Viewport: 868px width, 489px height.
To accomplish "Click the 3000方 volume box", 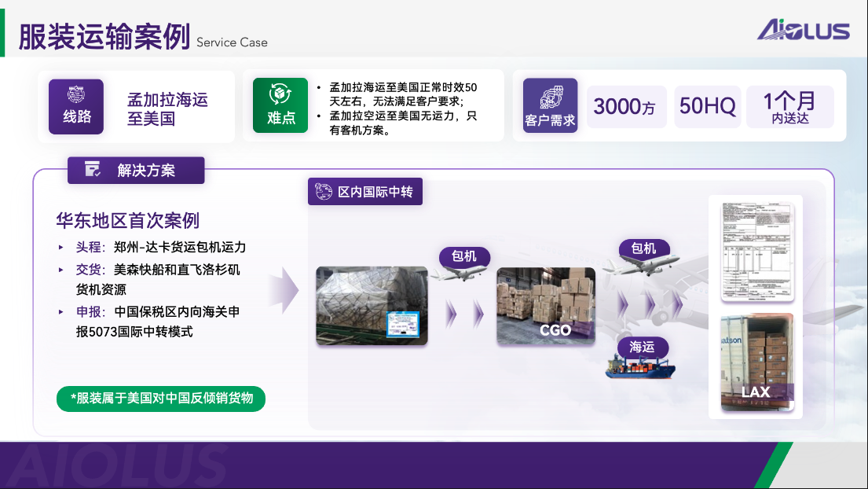I will pos(626,106).
